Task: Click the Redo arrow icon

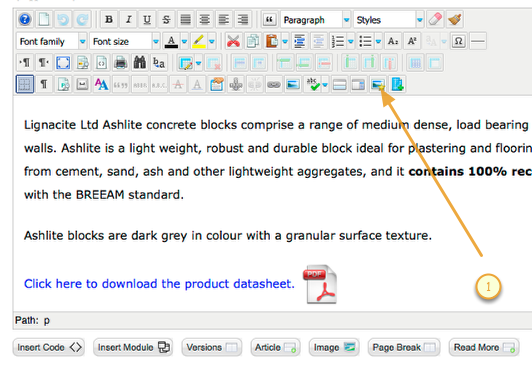Action: coord(82,20)
